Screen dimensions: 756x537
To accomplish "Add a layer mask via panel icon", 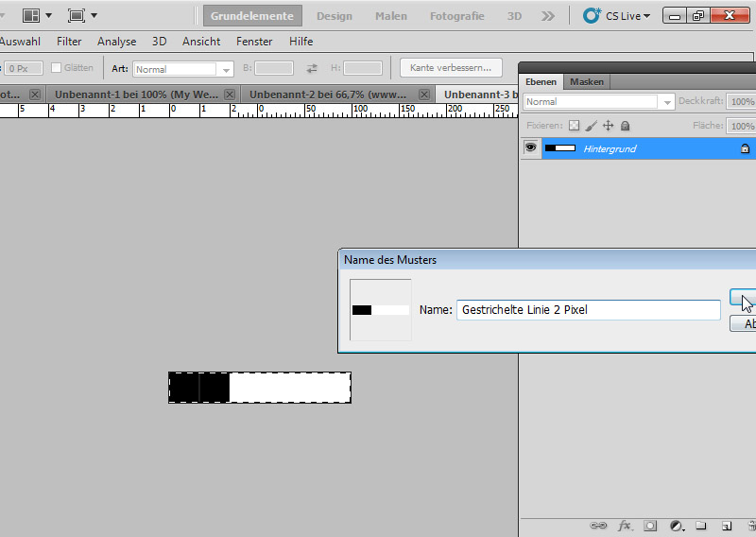I will pos(650,526).
